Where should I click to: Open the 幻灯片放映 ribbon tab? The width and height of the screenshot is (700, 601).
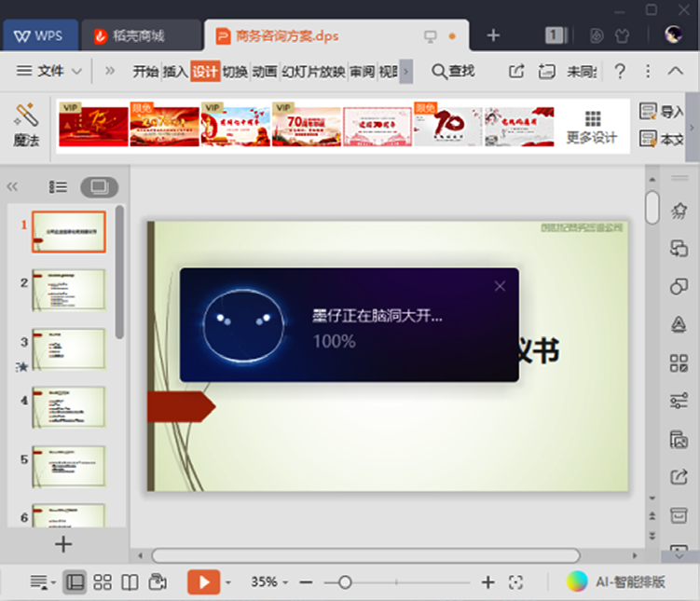point(313,72)
